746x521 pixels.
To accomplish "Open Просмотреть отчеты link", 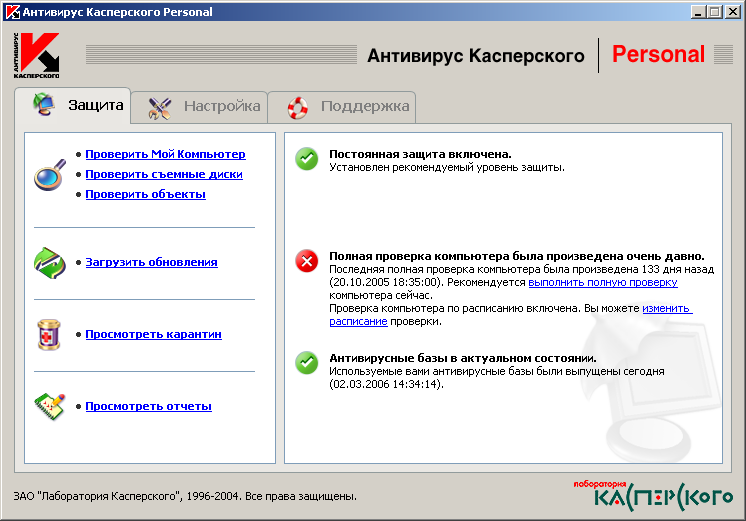I will tap(148, 406).
